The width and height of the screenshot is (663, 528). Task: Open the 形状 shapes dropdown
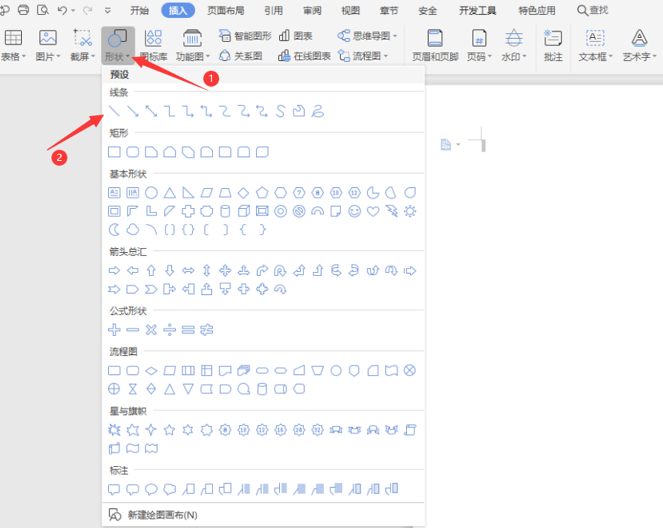tap(118, 45)
